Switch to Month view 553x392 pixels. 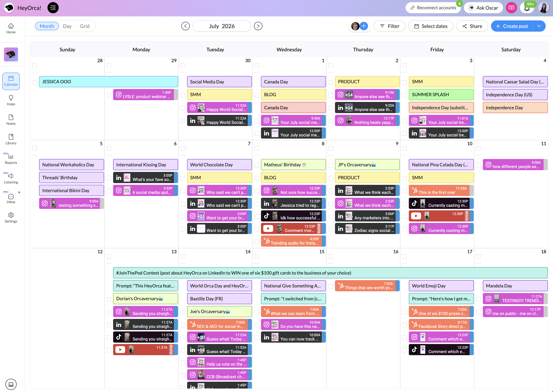(x=47, y=26)
